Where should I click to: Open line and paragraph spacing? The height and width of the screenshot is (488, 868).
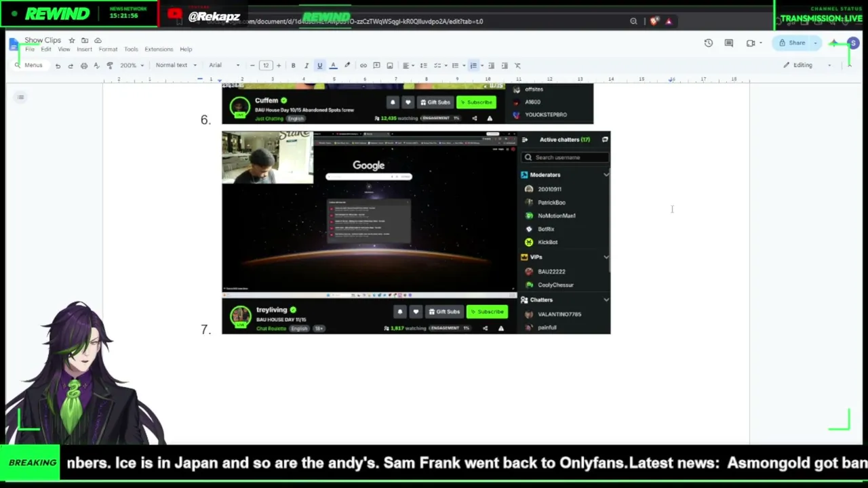(424, 66)
